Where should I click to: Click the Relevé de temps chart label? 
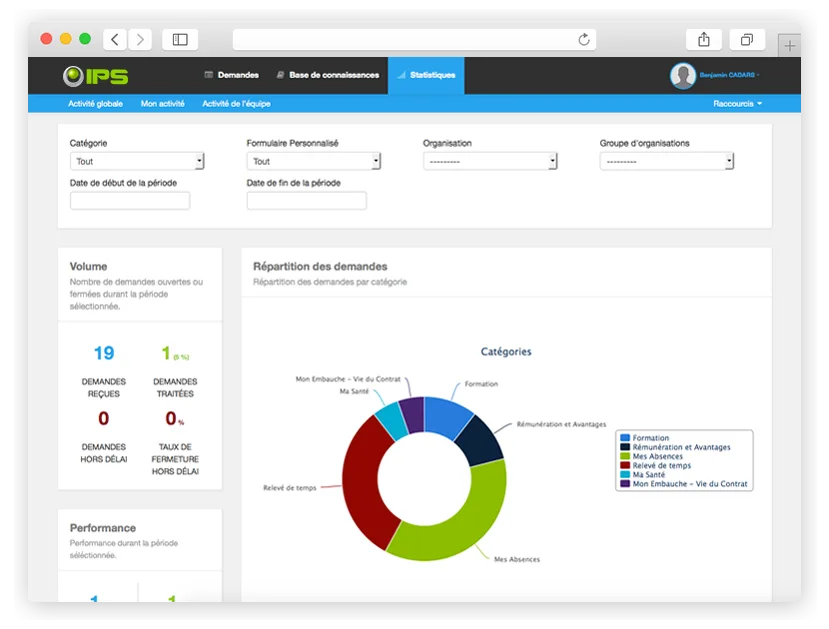[289, 488]
